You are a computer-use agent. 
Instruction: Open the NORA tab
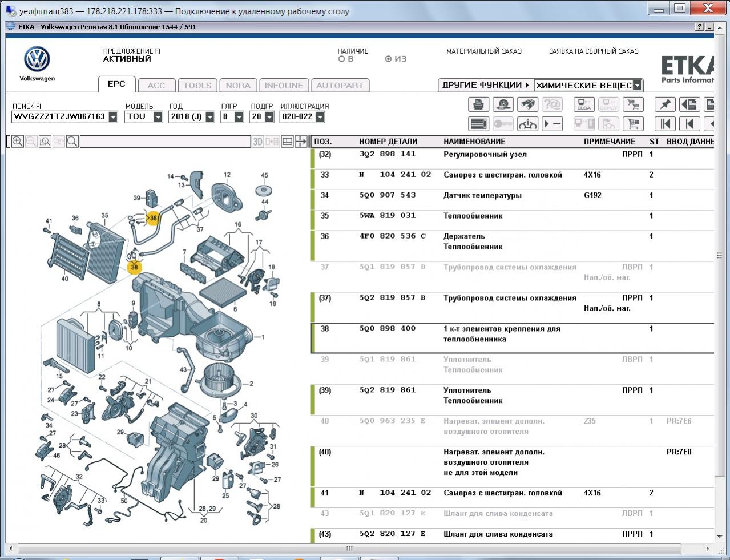click(x=238, y=86)
